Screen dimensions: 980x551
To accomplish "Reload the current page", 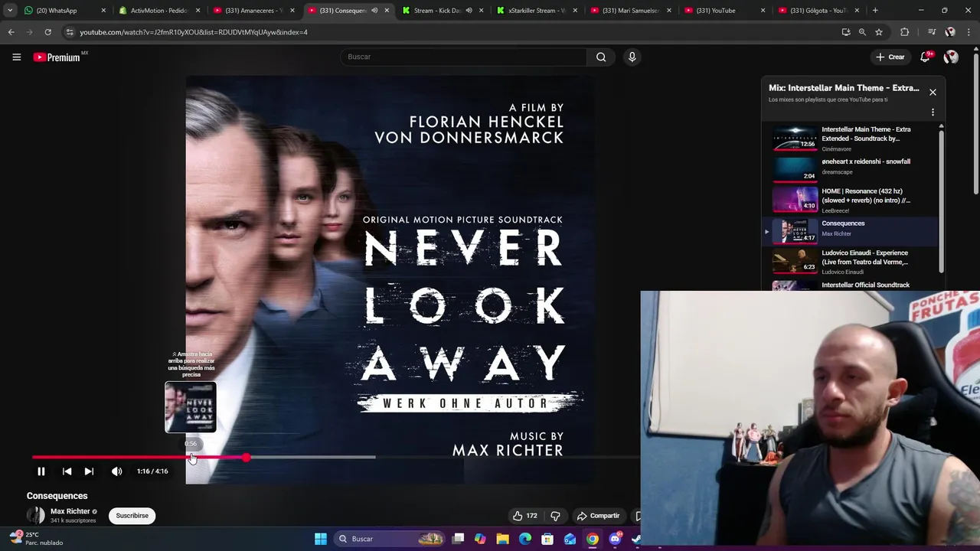I will (x=47, y=32).
